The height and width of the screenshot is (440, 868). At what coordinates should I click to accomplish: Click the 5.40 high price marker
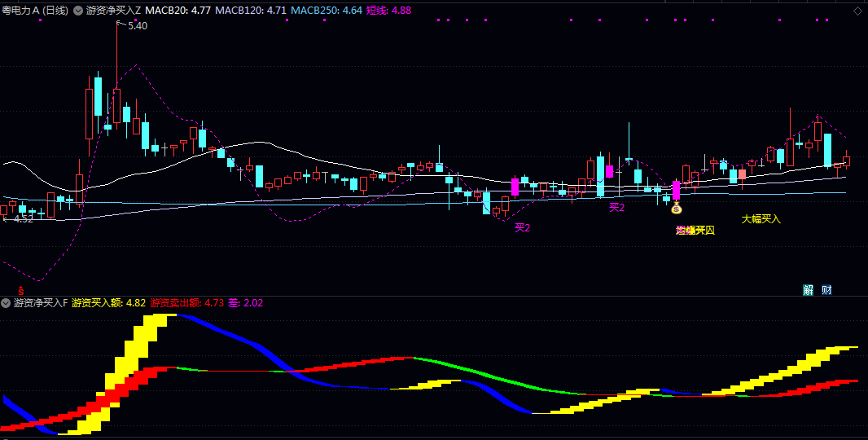pos(137,26)
